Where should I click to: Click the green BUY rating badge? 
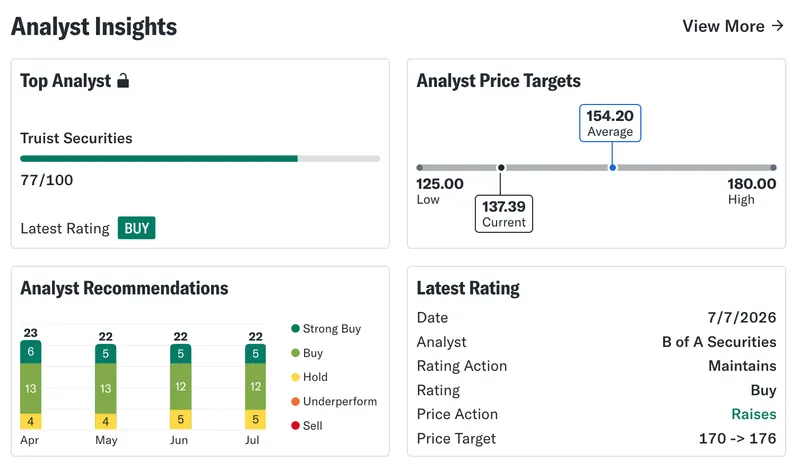tap(136, 228)
